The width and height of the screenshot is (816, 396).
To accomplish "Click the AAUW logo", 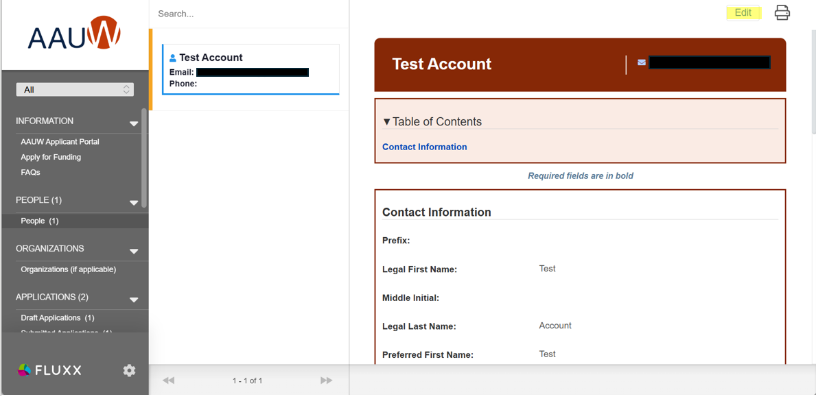I will pyautogui.click(x=74, y=33).
